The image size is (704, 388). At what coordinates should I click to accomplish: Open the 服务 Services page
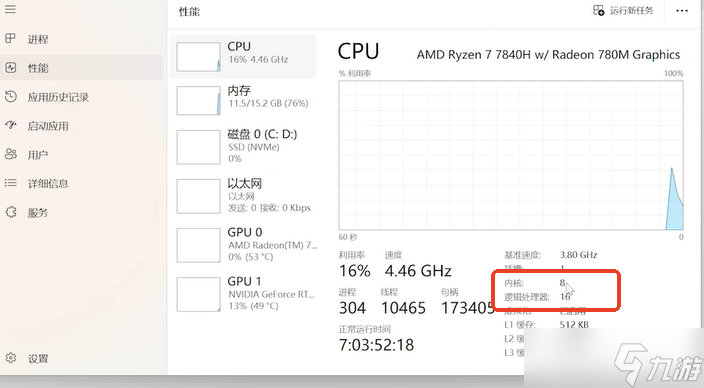(82, 212)
